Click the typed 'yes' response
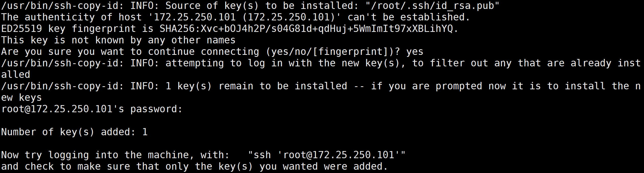This screenshot has width=644, height=173. (415, 52)
